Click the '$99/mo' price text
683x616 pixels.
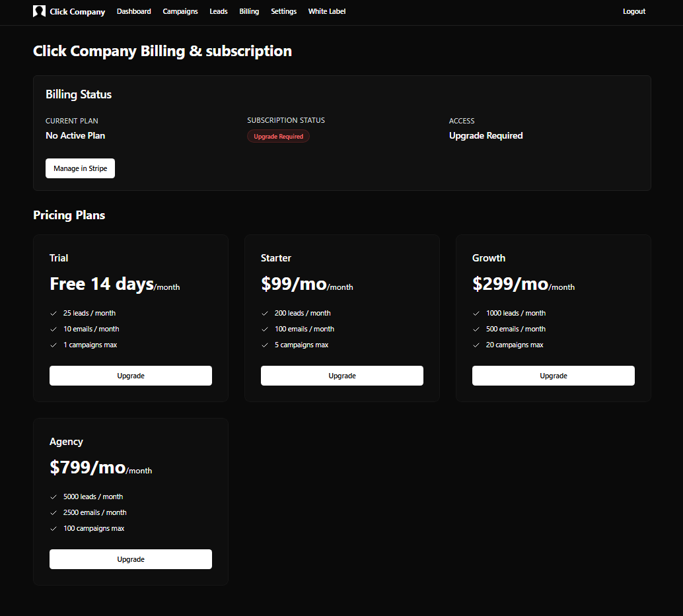[x=294, y=284]
